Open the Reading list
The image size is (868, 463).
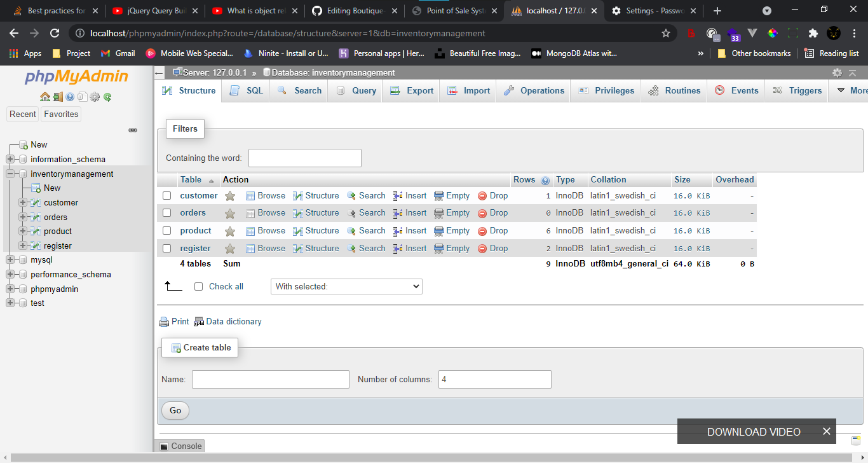pos(832,53)
